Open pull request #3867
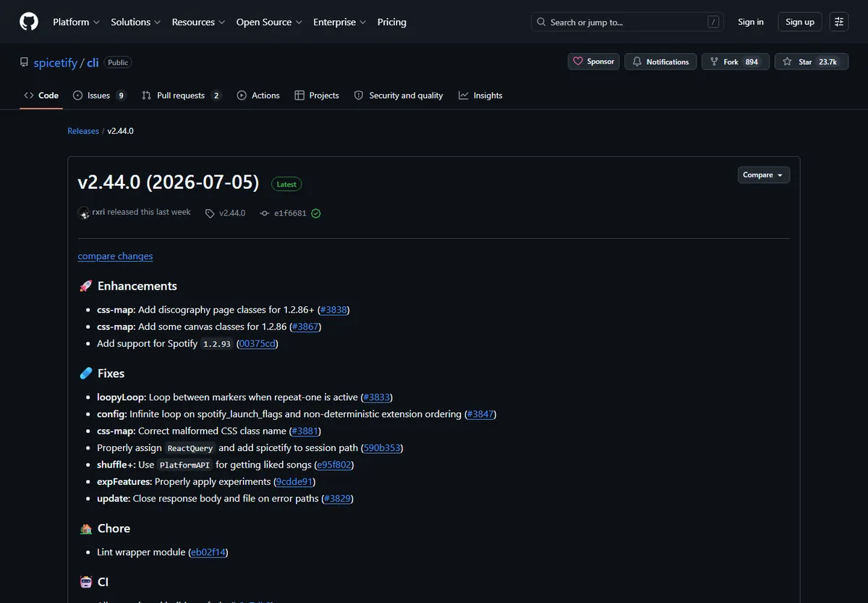The image size is (868, 603). [x=305, y=326]
